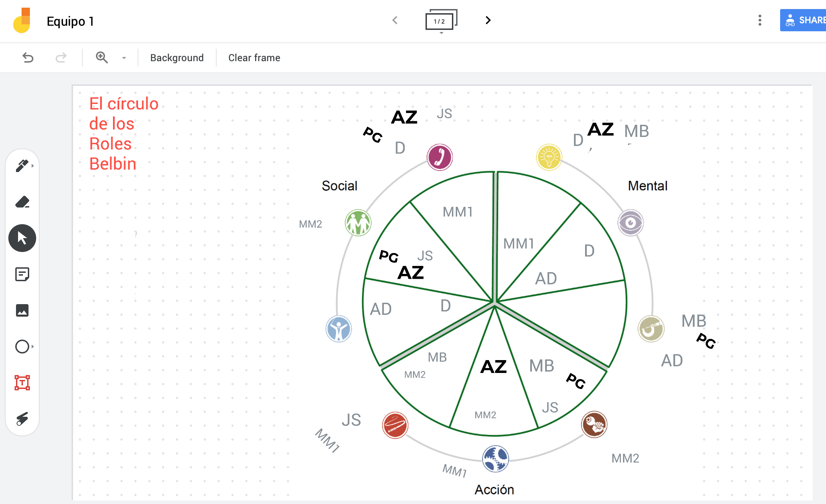Add a sticky note
This screenshot has width=826, height=504.
click(22, 274)
